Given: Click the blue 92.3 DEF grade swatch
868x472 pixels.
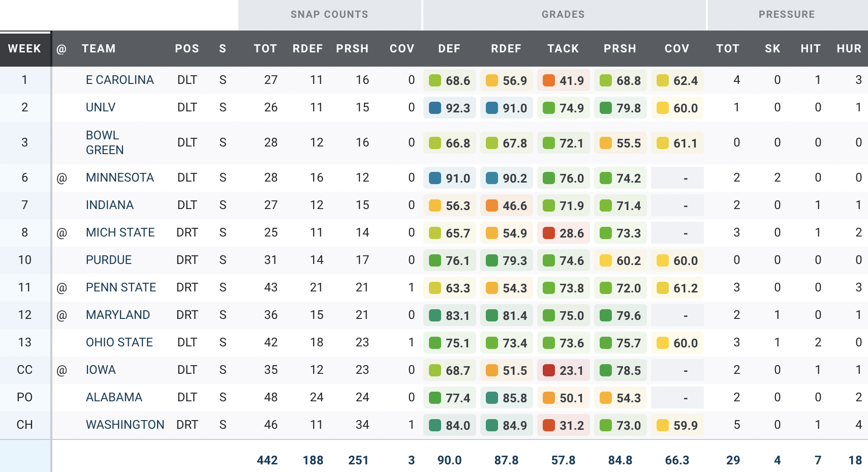Looking at the screenshot, I should (435, 108).
